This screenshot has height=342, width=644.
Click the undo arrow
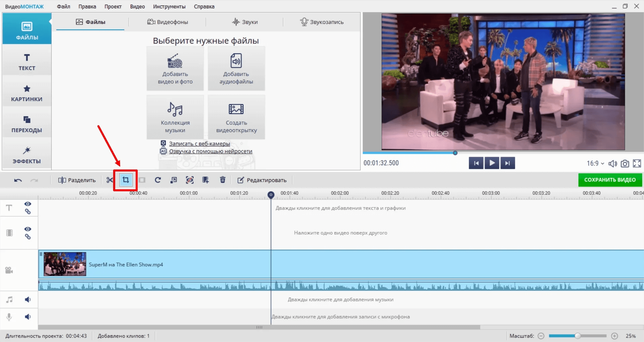pos(18,180)
